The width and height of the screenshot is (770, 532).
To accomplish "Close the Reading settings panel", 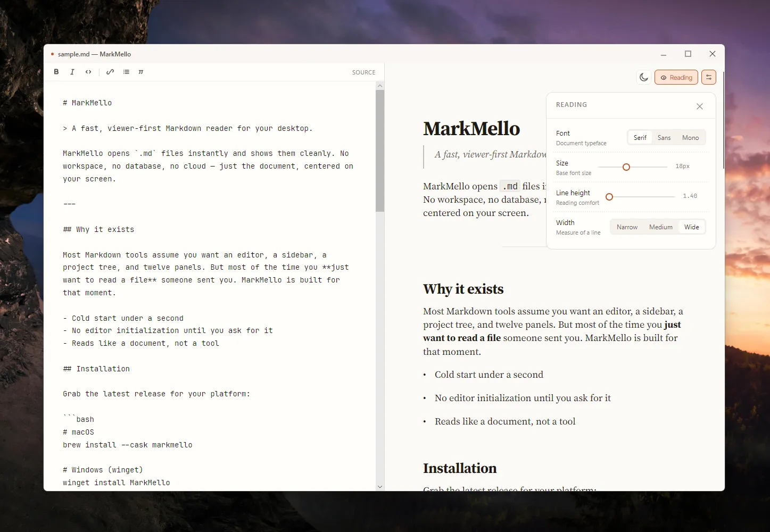I will (700, 106).
